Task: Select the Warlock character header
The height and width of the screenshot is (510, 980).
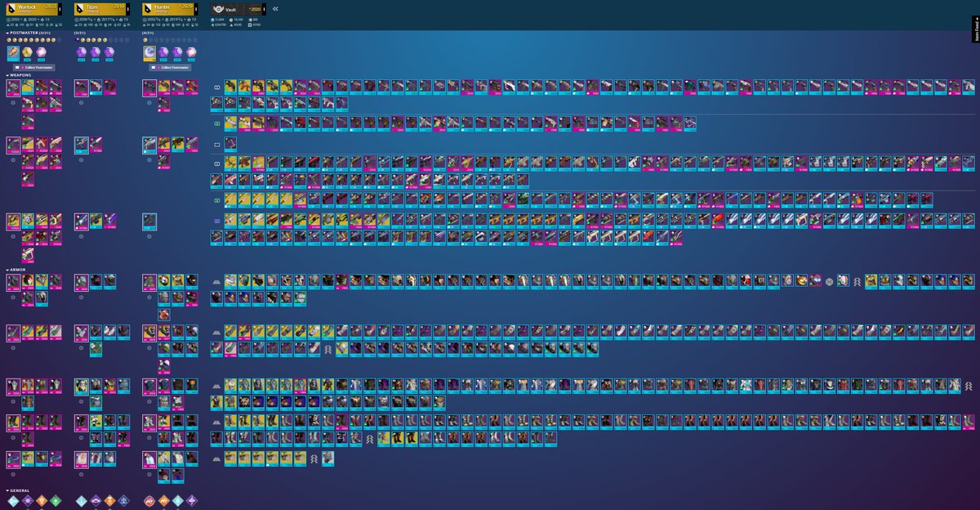Action: [34, 7]
